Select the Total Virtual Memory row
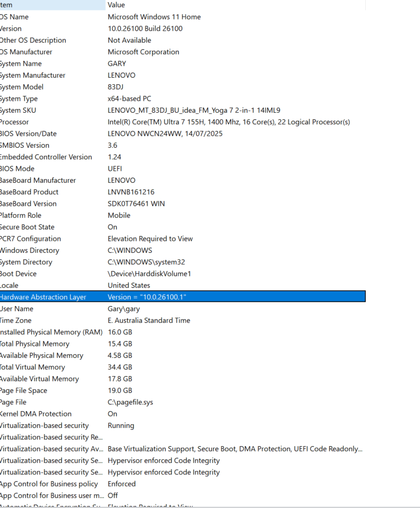This screenshot has height=508, width=420. coord(183,367)
